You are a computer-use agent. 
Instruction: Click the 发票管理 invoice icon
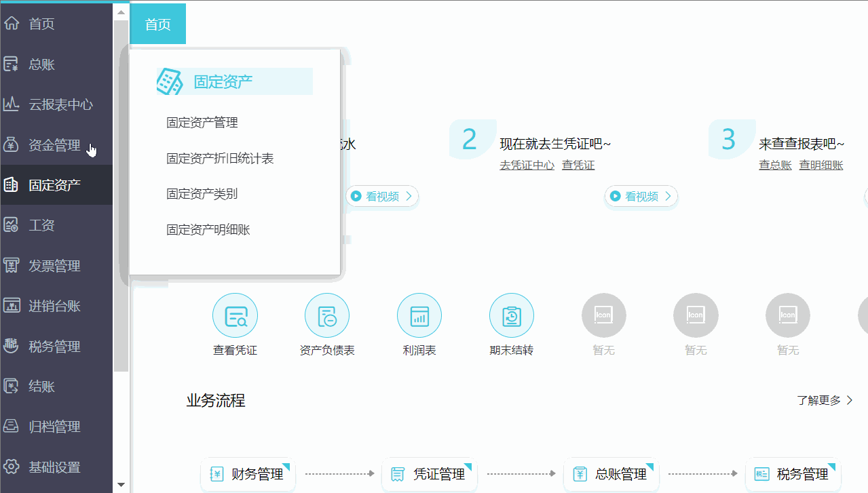coord(12,265)
